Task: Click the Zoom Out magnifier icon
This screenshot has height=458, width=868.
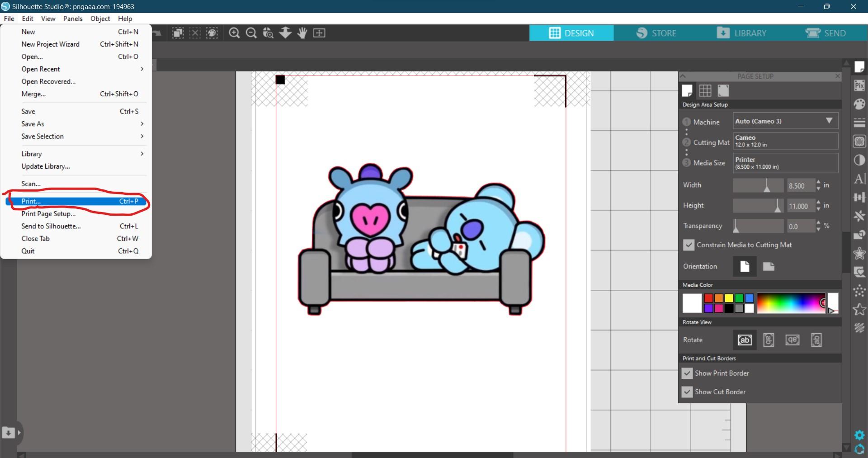Action: pos(251,33)
